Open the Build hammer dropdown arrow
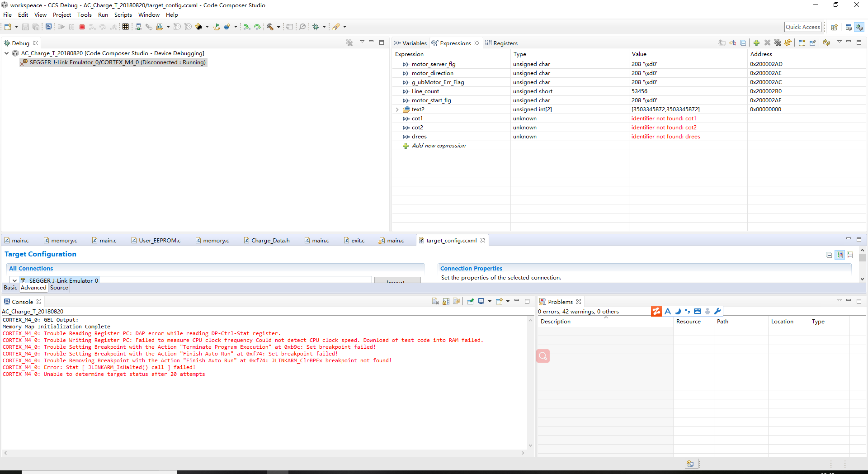 278,27
